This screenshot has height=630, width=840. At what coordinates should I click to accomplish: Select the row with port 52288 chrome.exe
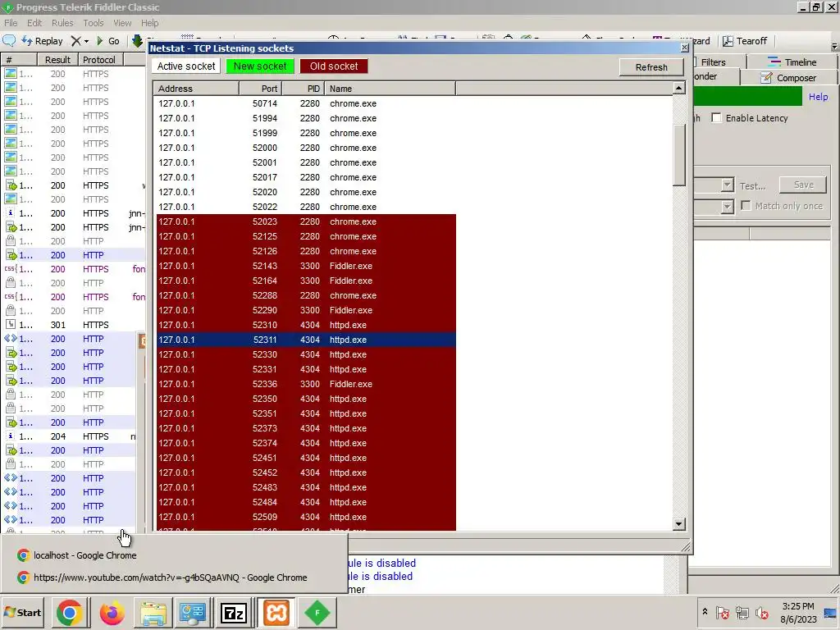pyautogui.click(x=305, y=295)
